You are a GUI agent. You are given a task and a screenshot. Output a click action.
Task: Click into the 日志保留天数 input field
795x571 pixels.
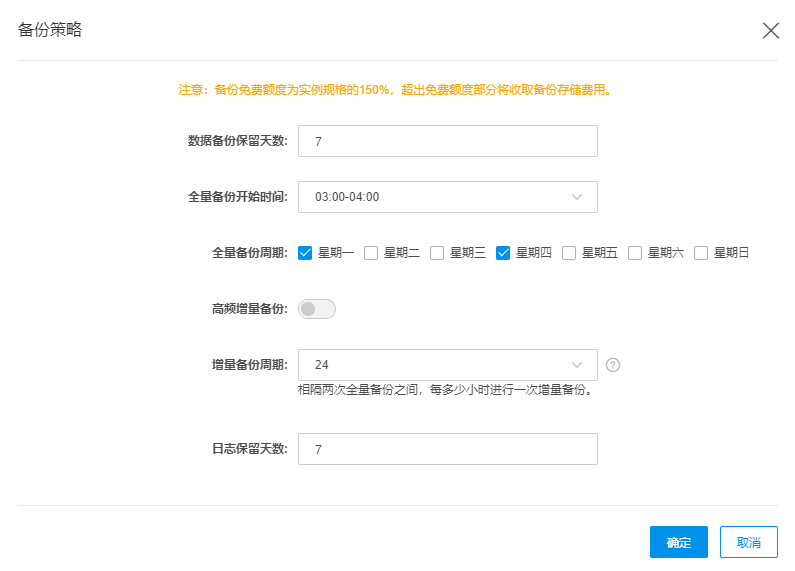447,449
